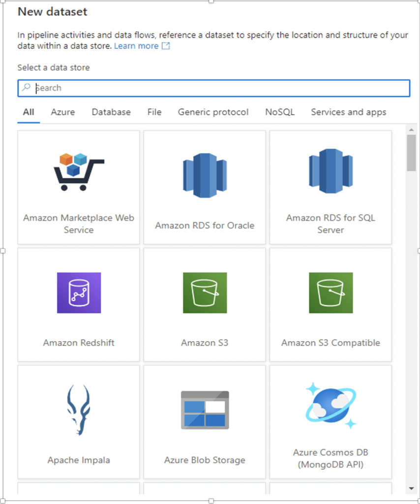
Task: Select the All data stores tab
Action: 28,112
